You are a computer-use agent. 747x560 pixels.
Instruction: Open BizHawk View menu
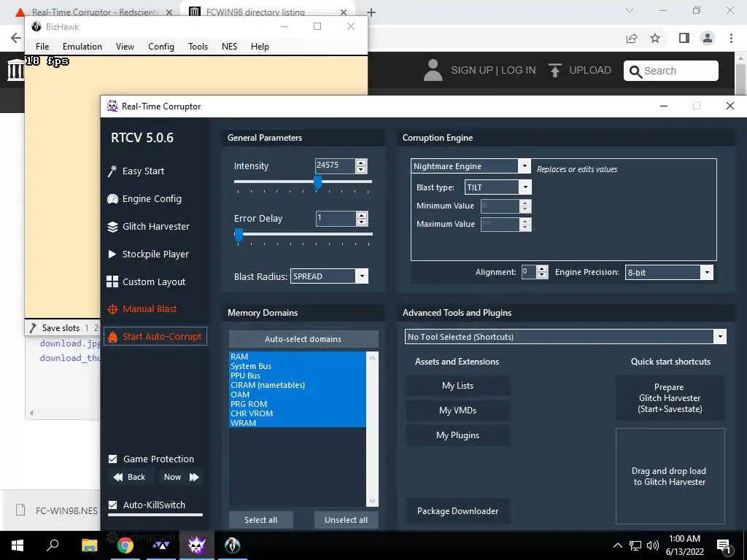tap(125, 47)
